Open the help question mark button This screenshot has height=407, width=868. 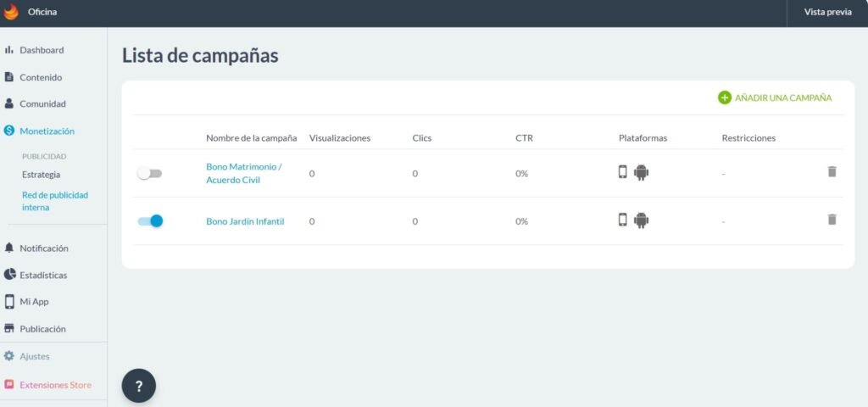pyautogui.click(x=139, y=386)
